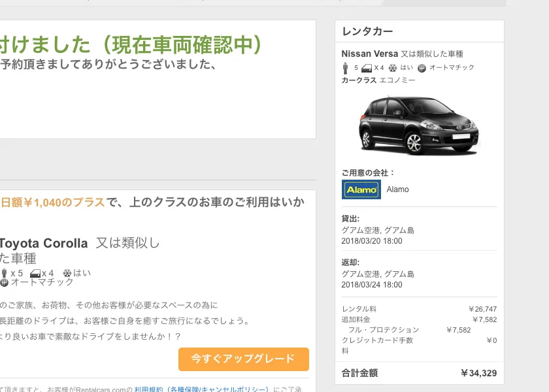
Task: Click the 返却: return label
Action: (350, 263)
